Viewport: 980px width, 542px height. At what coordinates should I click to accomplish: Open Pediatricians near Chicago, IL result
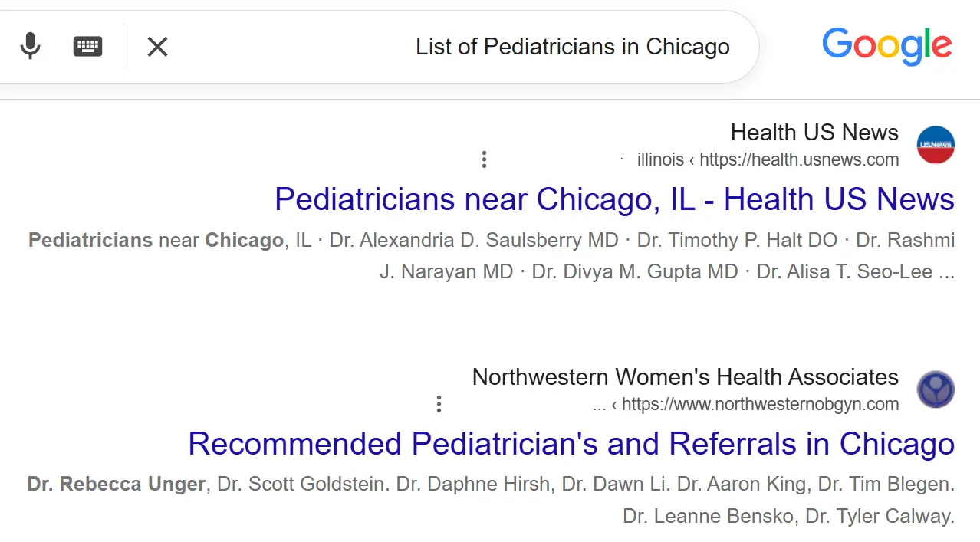(614, 199)
